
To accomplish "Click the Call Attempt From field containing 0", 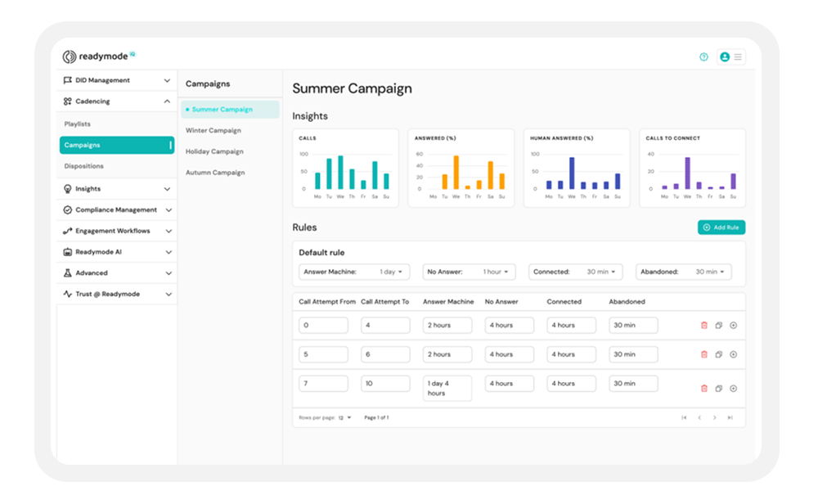I will tap(323, 326).
